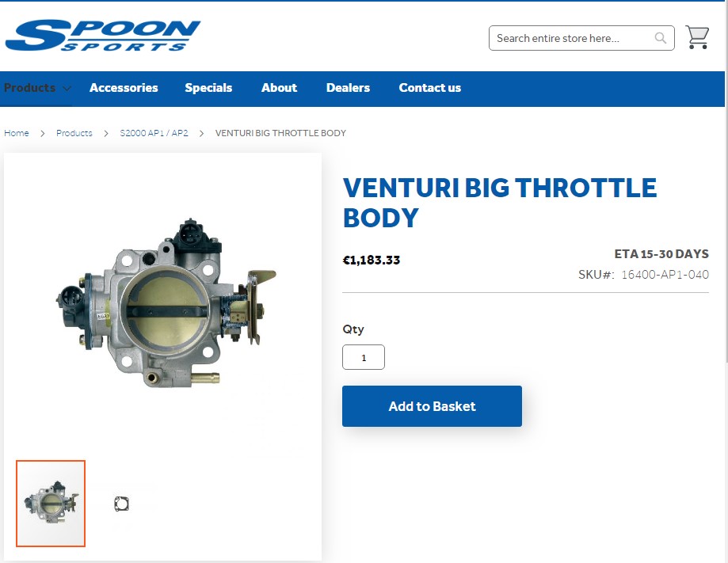Image resolution: width=728 pixels, height=563 pixels.
Task: Go to S2000 AP1 / AP2 breadcrumb
Action: click(154, 133)
